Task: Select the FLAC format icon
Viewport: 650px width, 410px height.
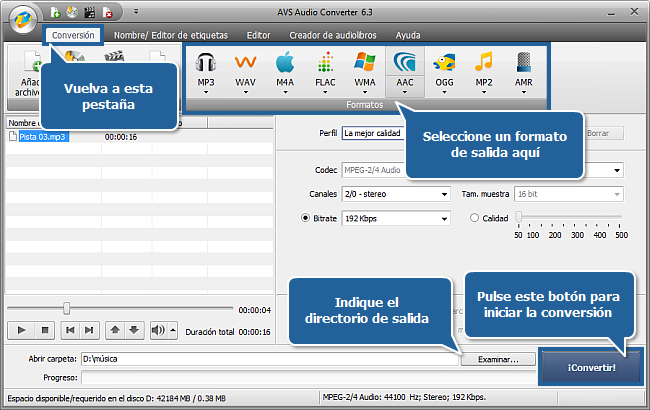Action: tap(324, 66)
